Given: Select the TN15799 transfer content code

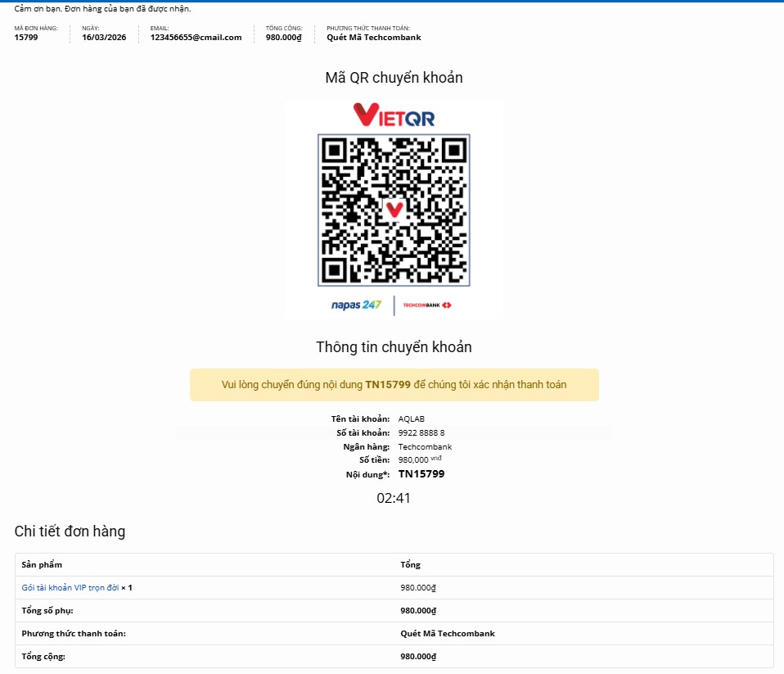Looking at the screenshot, I should 421,473.
